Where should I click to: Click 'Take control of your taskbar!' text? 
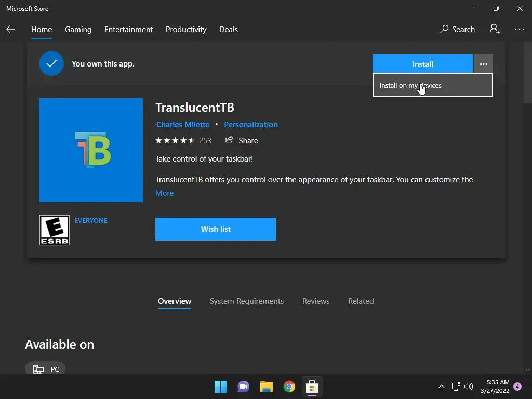click(204, 159)
